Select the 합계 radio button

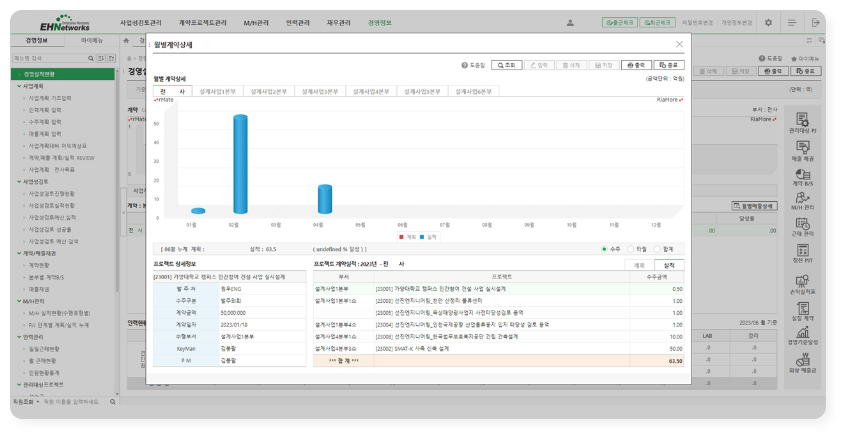[x=657, y=248]
